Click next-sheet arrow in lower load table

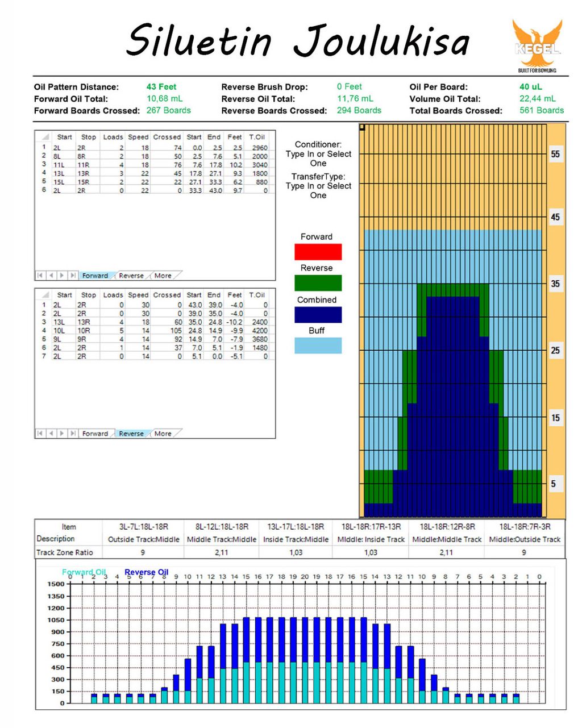click(x=61, y=434)
